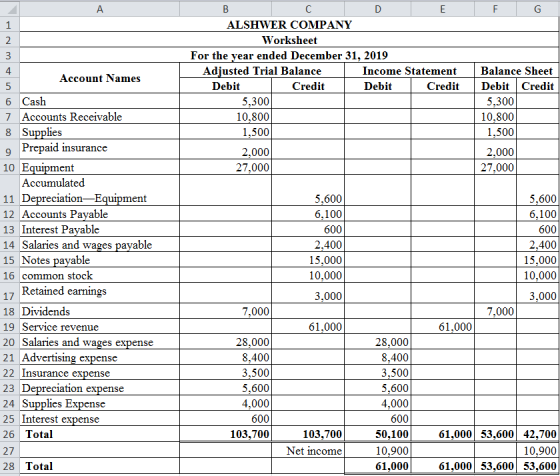Image resolution: width=560 pixels, height=476 pixels.
Task: Click the Prepaid insurance cell
Action: point(100,149)
